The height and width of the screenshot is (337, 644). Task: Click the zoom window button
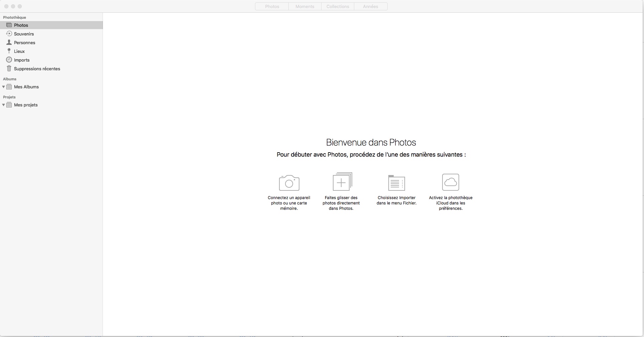(20, 6)
